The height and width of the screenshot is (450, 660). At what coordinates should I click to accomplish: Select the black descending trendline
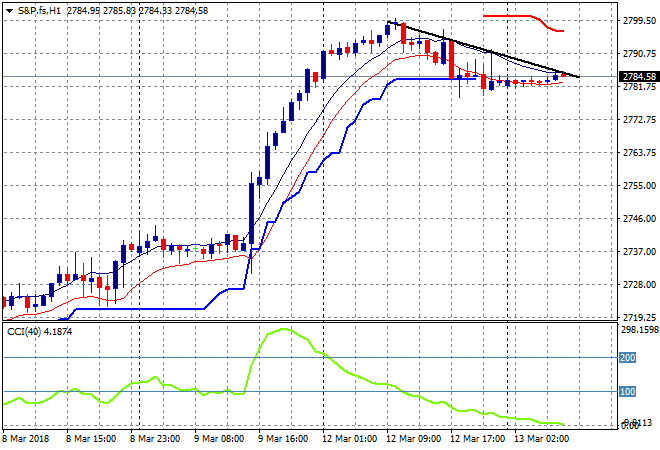480,47
